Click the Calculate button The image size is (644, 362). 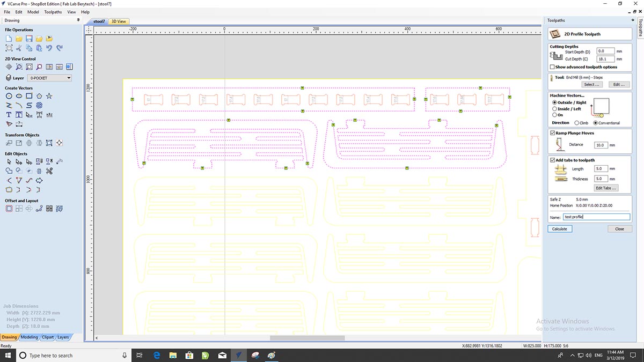(560, 228)
